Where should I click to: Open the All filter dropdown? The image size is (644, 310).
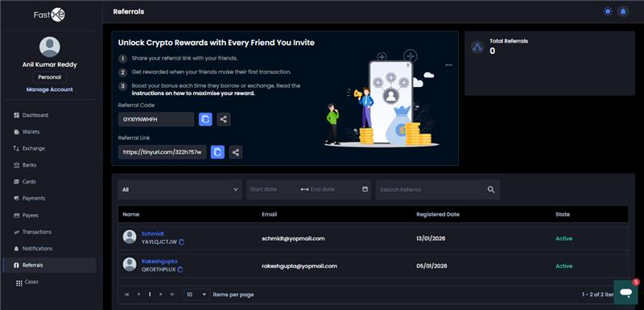pyautogui.click(x=180, y=190)
